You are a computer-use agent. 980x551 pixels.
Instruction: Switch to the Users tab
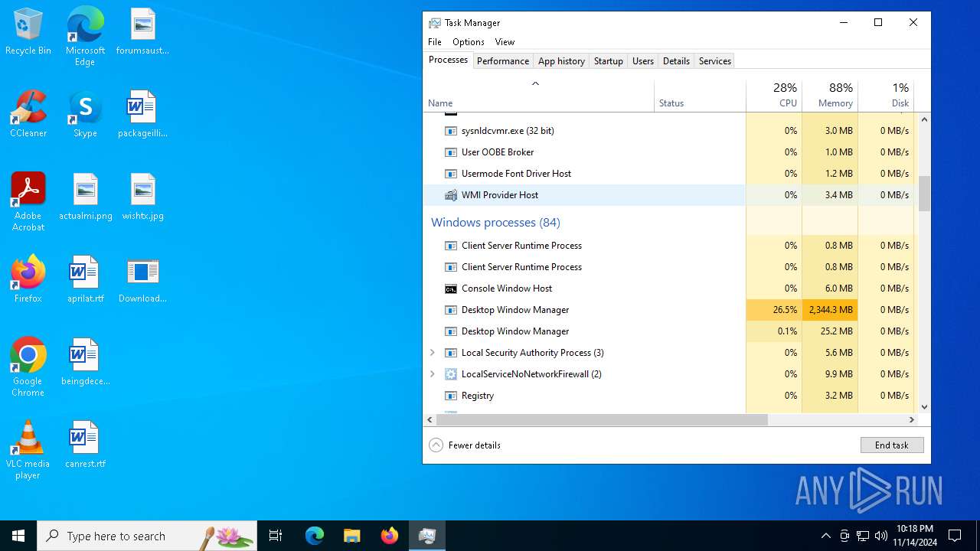point(643,61)
